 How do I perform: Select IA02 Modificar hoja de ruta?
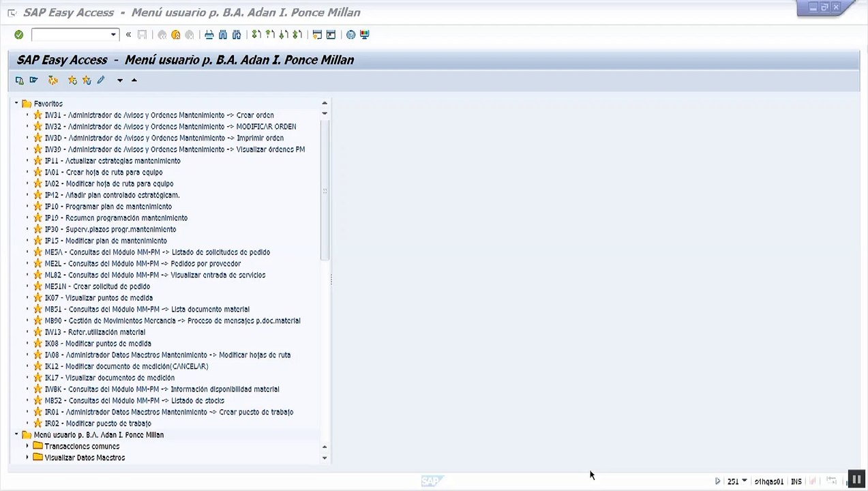[x=108, y=184]
